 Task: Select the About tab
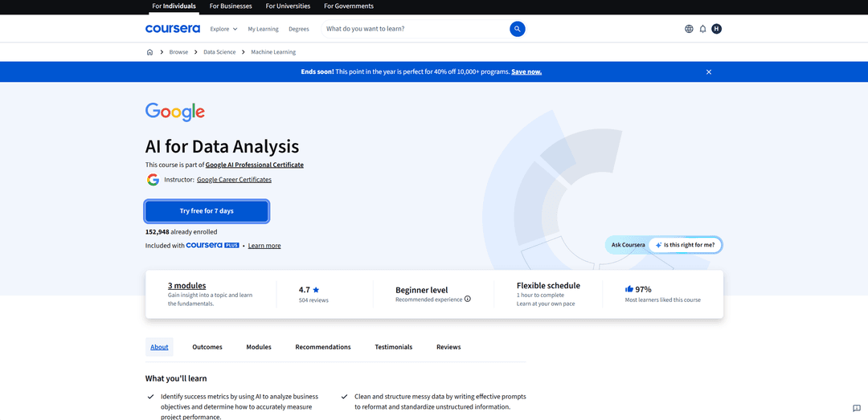point(159,347)
